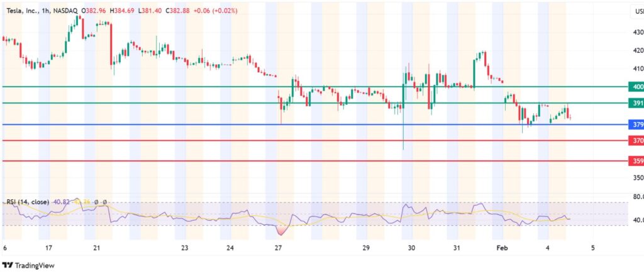Viewport: 644px width, 274px height.
Task: Select the 400 green price level label
Action: tap(636, 87)
